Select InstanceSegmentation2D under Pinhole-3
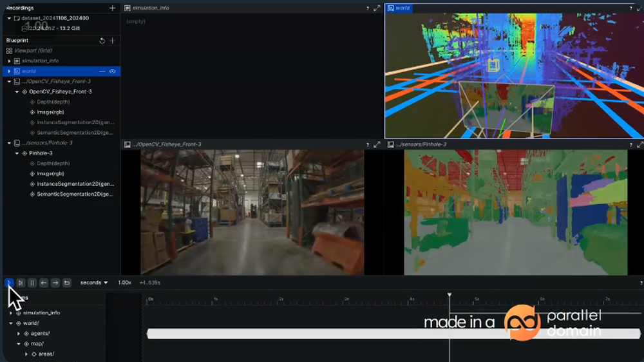This screenshot has height=362, width=644. (75, 184)
